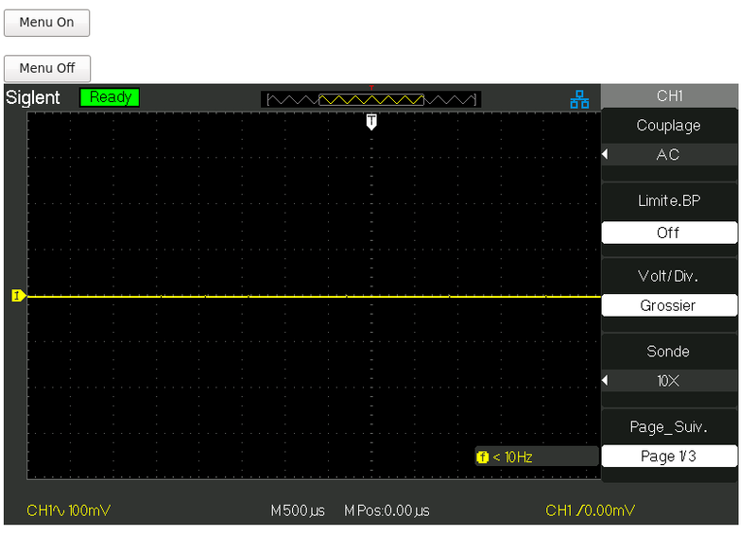The width and height of the screenshot is (756, 535).
Task: Go to next page via Page 1/3
Action: pyautogui.click(x=668, y=456)
